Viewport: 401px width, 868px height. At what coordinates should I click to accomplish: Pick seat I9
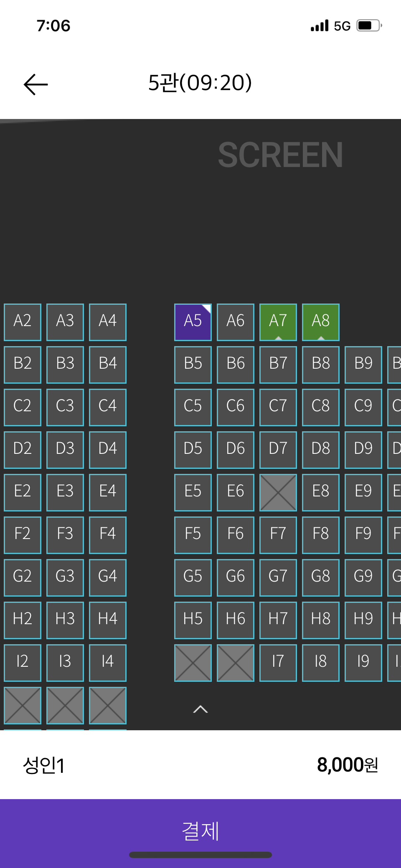363,663
